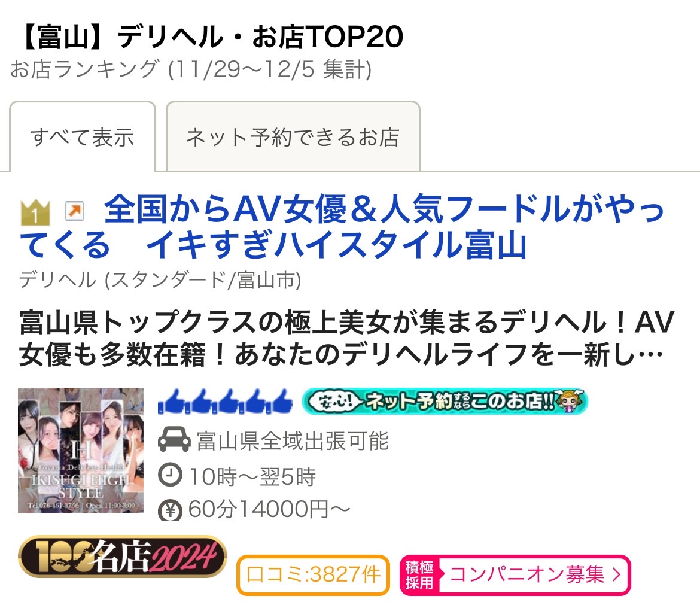The height and width of the screenshot is (602, 700).
Task: Click the external link arrow icon
Action: click(x=74, y=211)
